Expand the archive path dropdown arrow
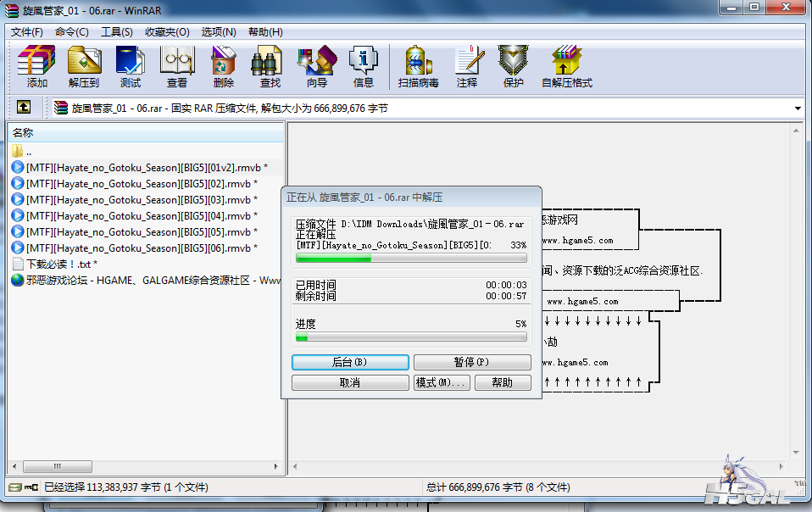Screen dimensions: 812x512 798,109
